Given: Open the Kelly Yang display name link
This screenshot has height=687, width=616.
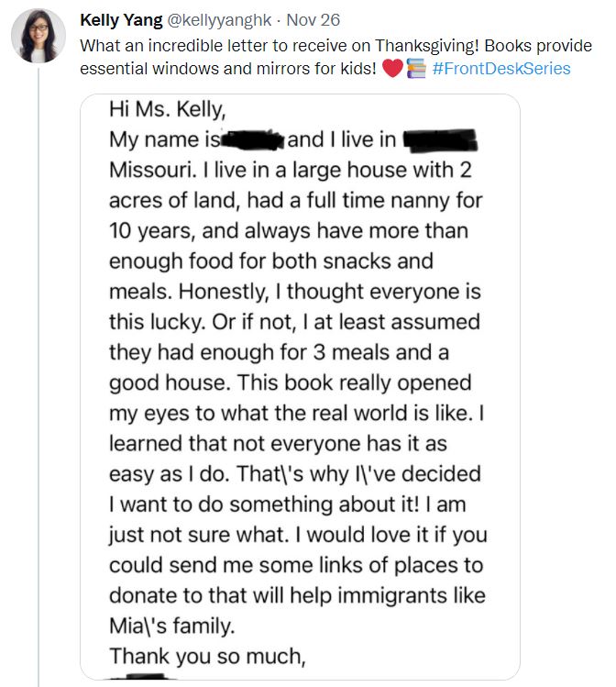Looking at the screenshot, I should 119,20.
